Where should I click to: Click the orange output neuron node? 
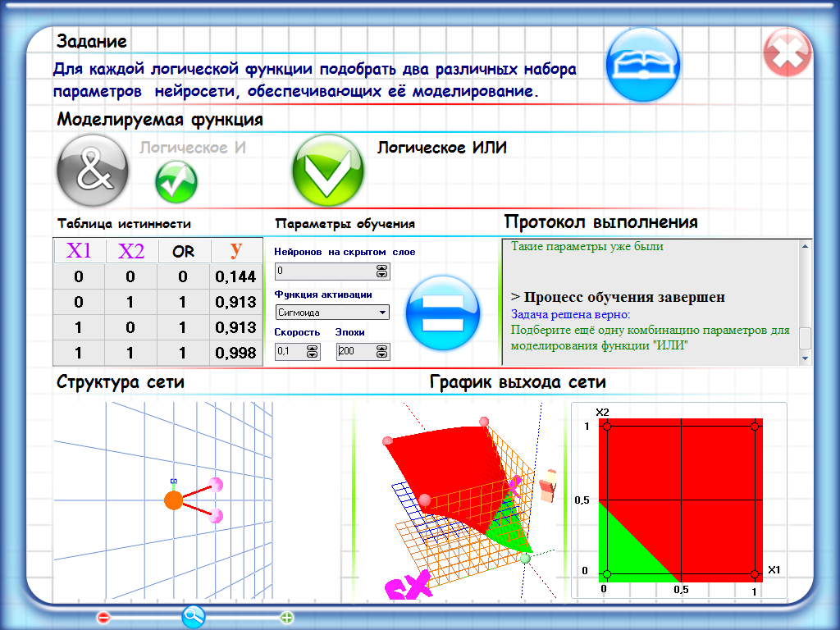click(x=173, y=500)
